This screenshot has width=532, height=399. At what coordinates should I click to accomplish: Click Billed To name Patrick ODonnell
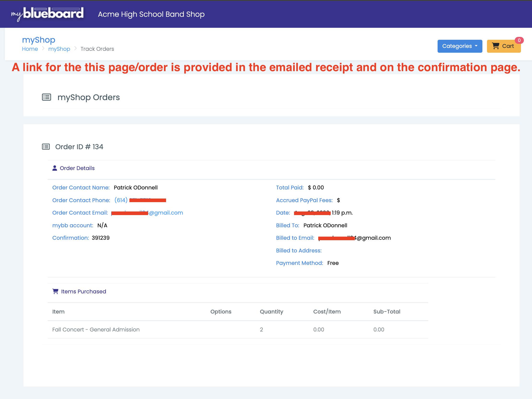coord(325,225)
